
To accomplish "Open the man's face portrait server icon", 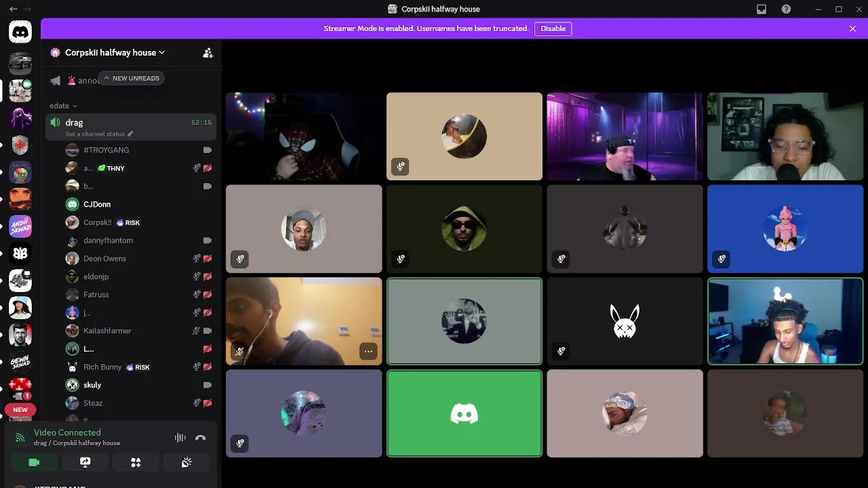I will 20,335.
